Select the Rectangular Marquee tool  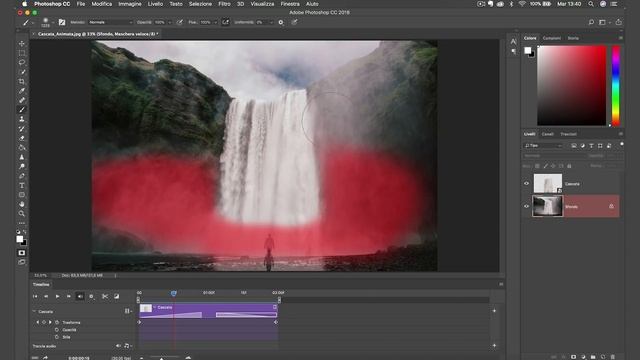(22, 53)
